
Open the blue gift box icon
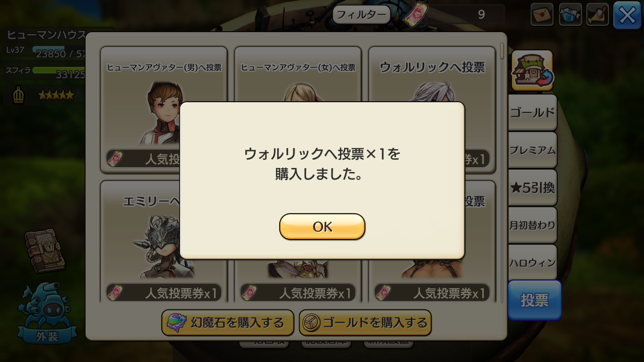tap(570, 15)
